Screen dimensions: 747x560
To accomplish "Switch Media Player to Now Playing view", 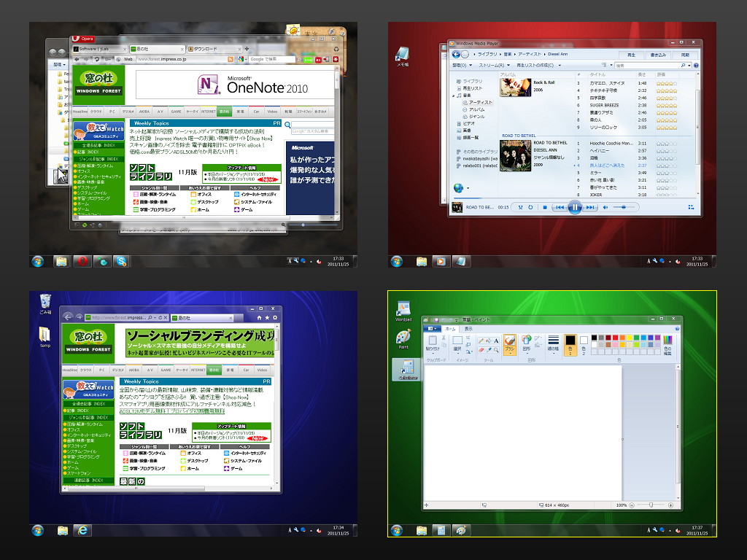I will [691, 207].
